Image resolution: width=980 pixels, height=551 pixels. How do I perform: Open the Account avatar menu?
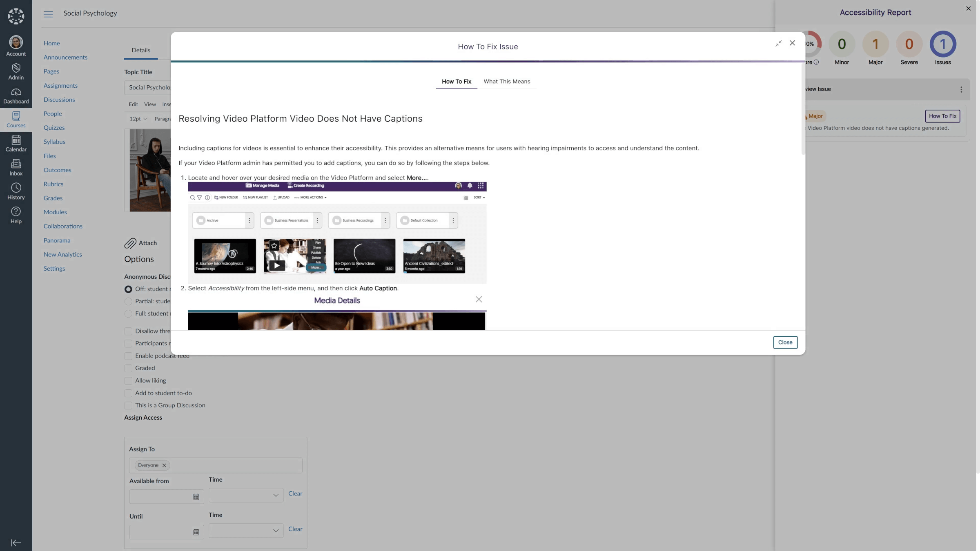coord(16,46)
